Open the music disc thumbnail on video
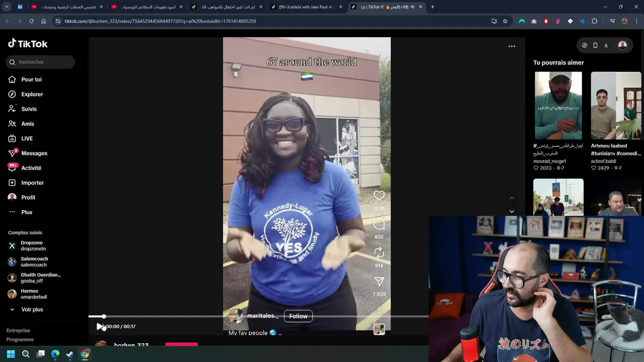The height and width of the screenshot is (362, 644). tap(379, 329)
